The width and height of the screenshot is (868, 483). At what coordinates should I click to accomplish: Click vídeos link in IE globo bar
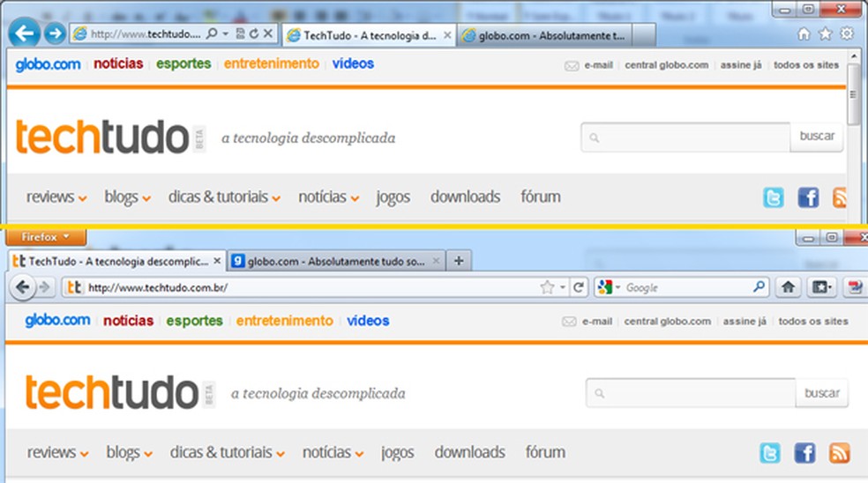[353, 63]
